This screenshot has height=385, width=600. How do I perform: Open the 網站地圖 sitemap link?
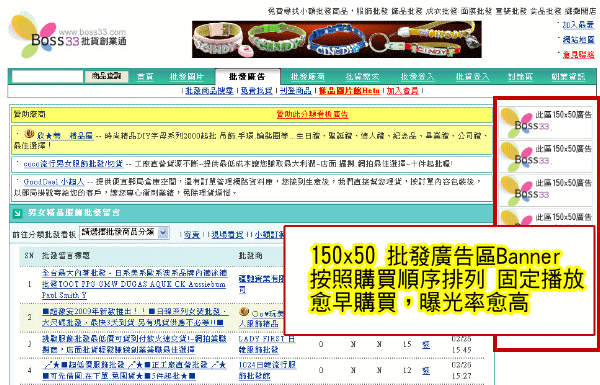(x=578, y=39)
